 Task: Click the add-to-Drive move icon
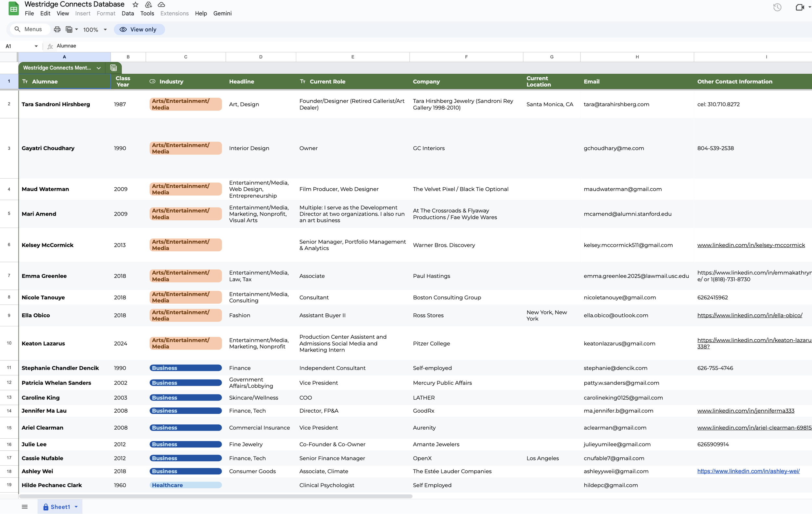coord(148,4)
